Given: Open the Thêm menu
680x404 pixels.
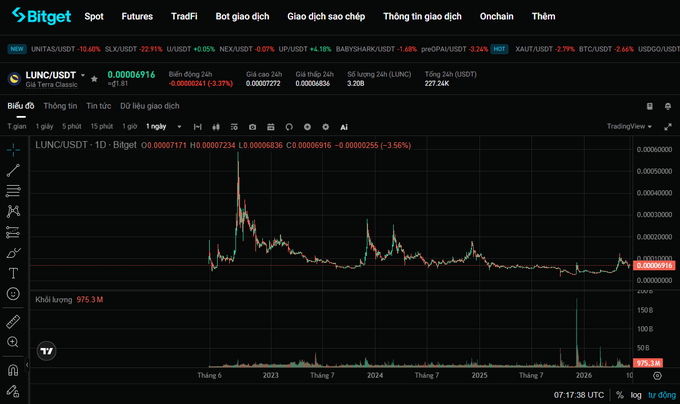Looking at the screenshot, I should pyautogui.click(x=543, y=16).
